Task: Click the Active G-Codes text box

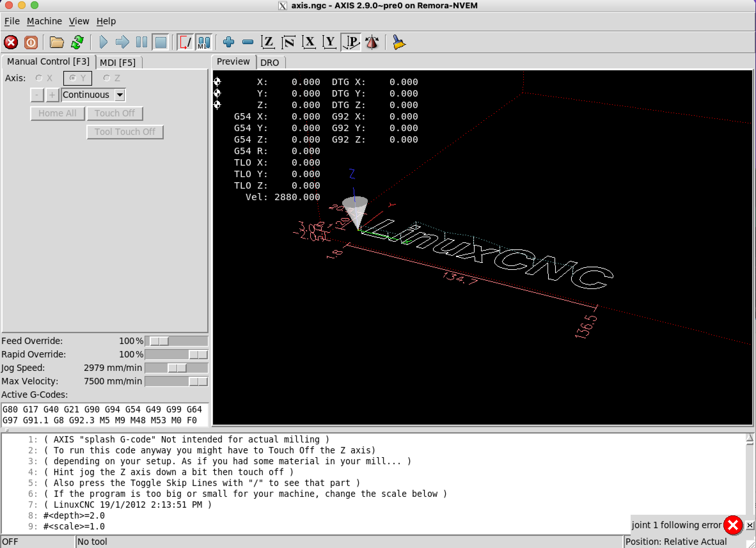Action: point(105,415)
